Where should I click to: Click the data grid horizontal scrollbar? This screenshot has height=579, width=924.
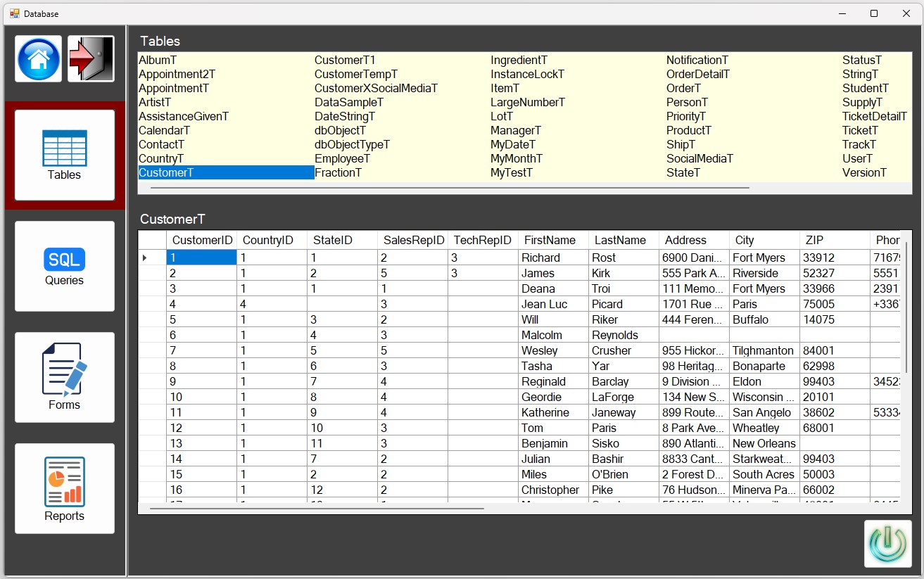point(317,508)
